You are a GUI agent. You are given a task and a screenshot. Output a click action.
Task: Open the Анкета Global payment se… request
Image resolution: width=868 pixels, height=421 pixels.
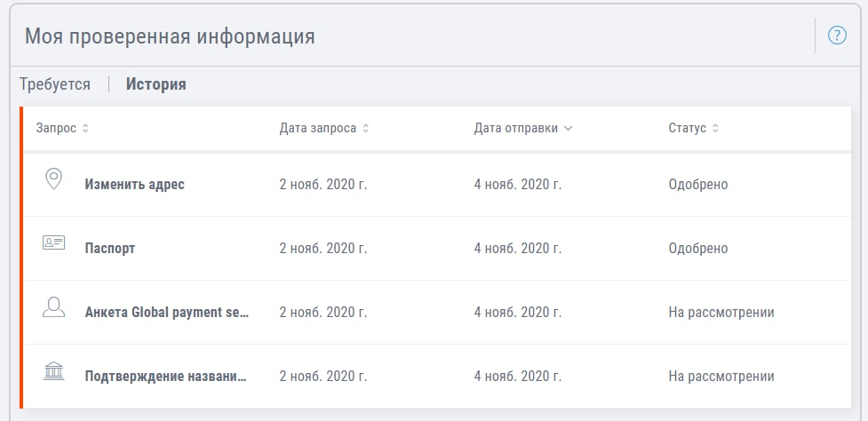pyautogui.click(x=167, y=313)
